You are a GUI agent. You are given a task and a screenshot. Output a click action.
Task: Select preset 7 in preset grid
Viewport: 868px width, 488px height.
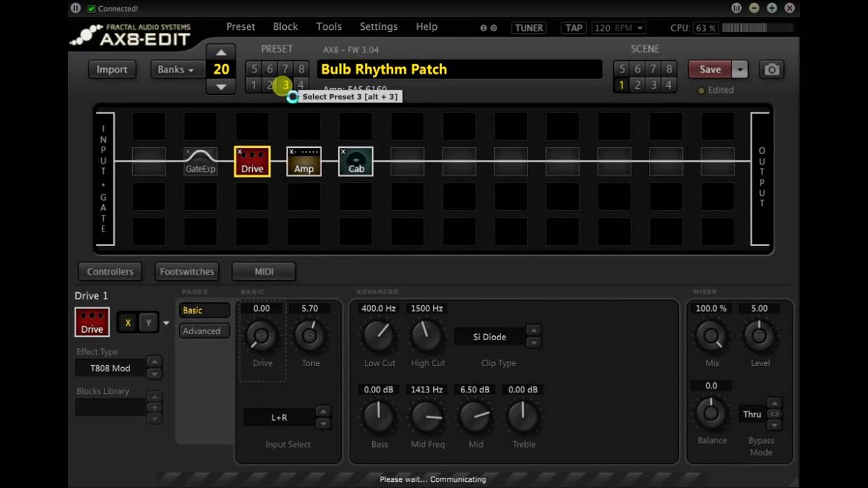pos(285,68)
